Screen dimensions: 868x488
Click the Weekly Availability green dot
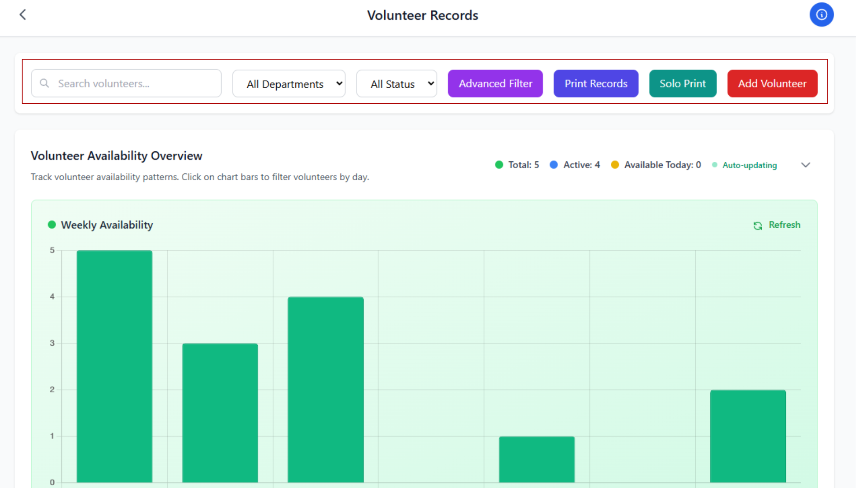pos(52,225)
